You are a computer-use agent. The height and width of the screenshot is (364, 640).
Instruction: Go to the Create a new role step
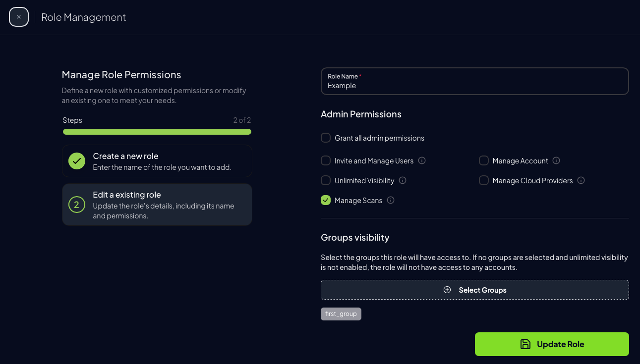point(157,161)
